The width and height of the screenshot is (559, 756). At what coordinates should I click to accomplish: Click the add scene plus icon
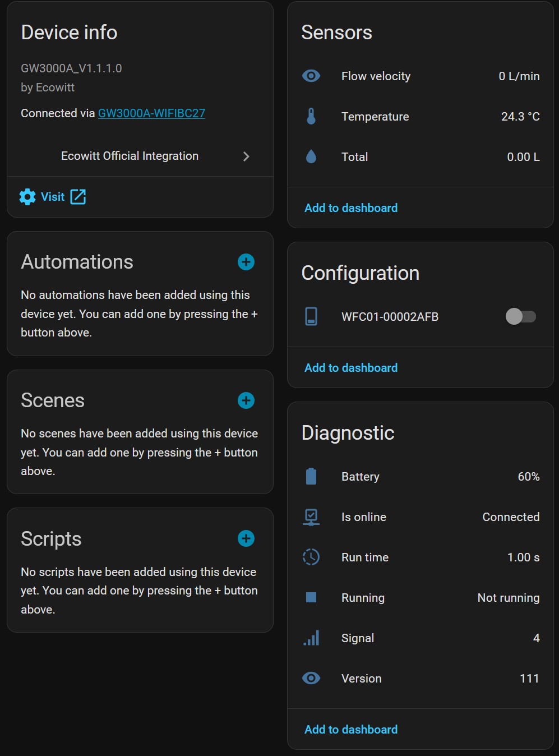(246, 400)
